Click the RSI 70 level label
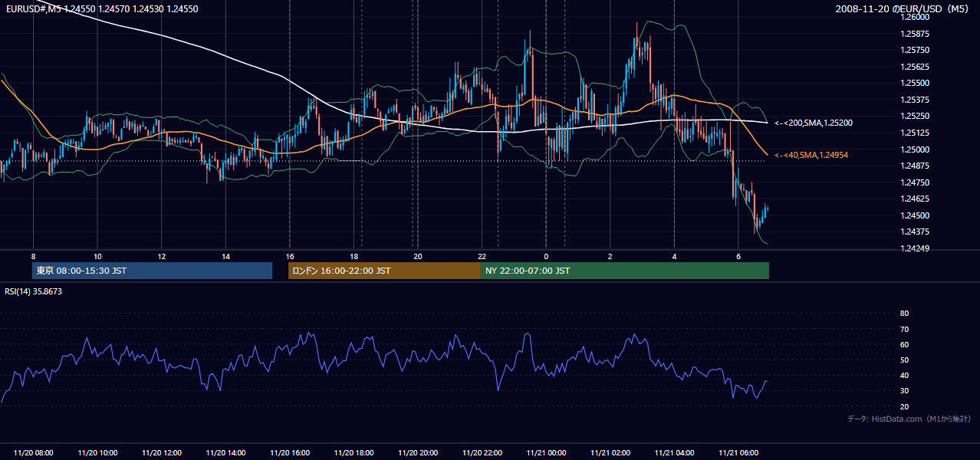The height and width of the screenshot is (460, 980). 904,329
